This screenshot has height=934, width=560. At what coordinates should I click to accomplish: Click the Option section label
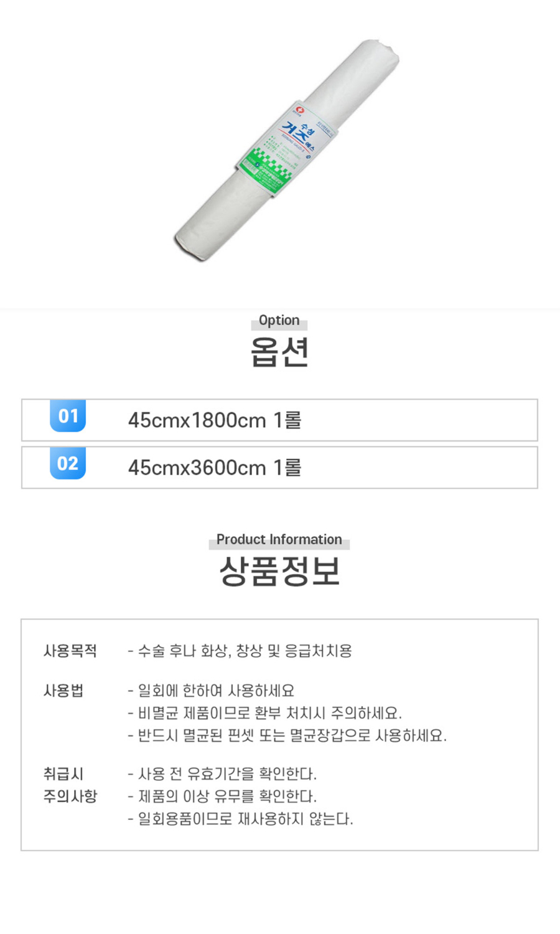click(x=279, y=321)
